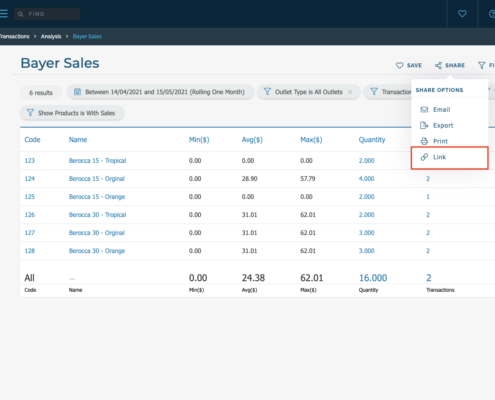Remove the Outlet Type filter with its X

[x=350, y=92]
